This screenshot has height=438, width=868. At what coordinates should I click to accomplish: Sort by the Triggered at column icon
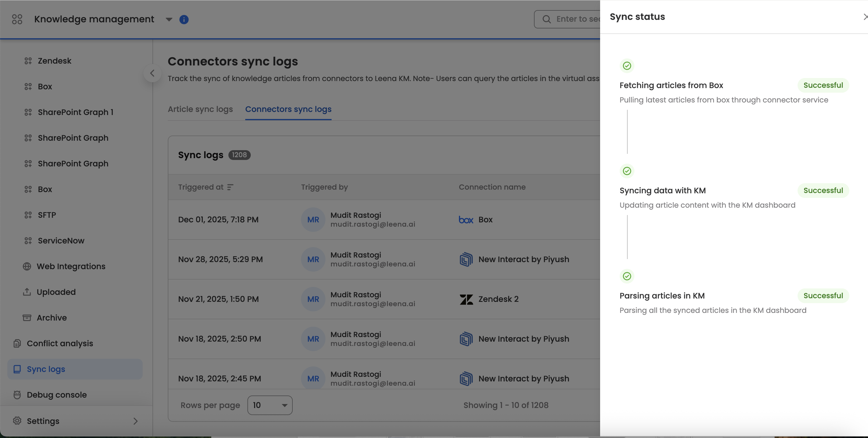pos(230,187)
